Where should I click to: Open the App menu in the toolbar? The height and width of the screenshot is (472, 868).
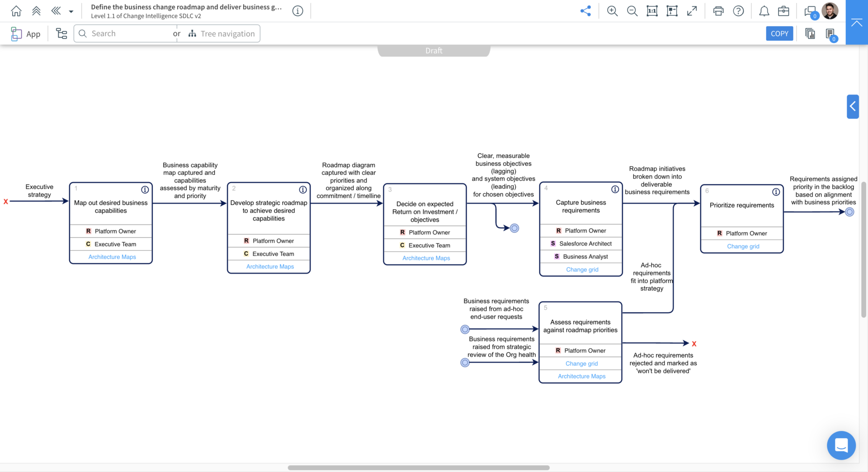pos(26,33)
